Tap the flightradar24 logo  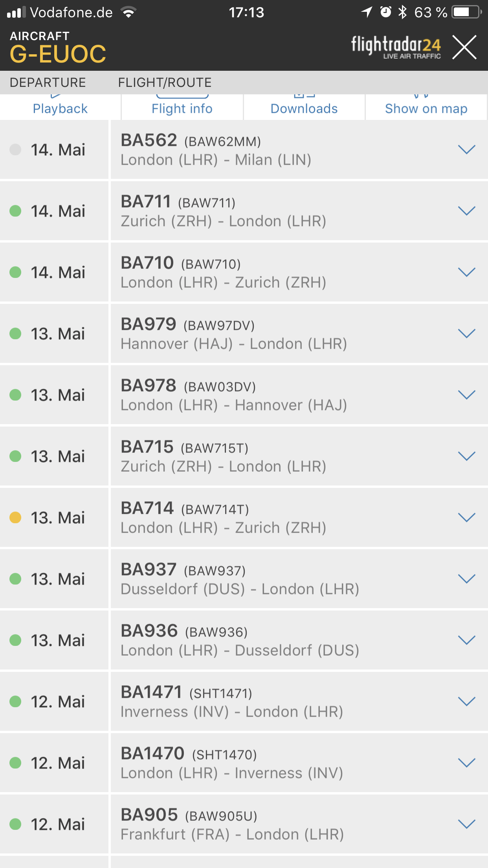click(396, 48)
